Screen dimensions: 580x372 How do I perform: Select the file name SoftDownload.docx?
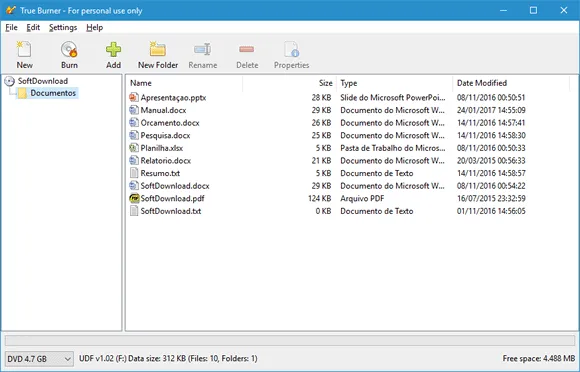175,186
